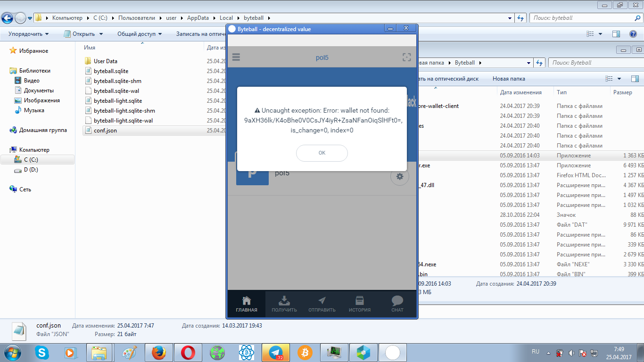This screenshot has height=362, width=644.
Task: Launch Firefox from the taskbar
Action: click(159, 352)
